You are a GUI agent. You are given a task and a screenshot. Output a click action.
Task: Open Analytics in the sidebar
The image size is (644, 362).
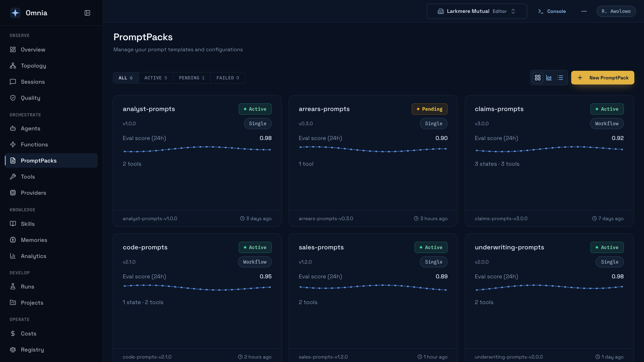[x=51, y=256]
